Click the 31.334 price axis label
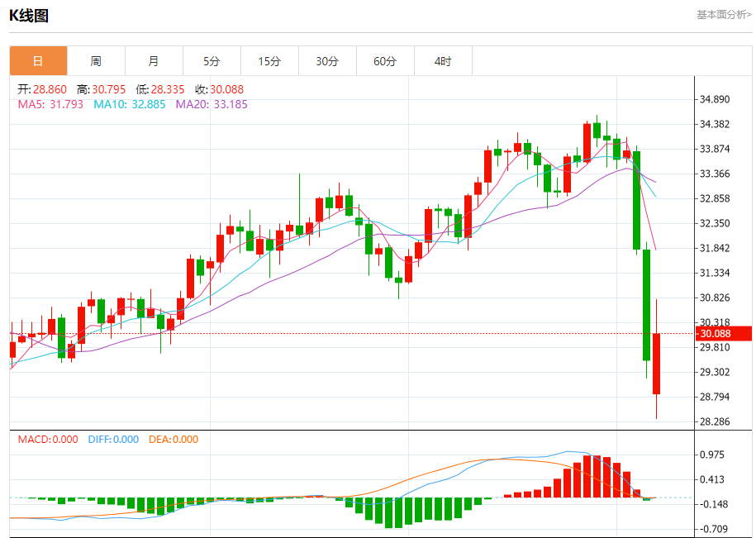This screenshot has width=756, height=538. 715,273
